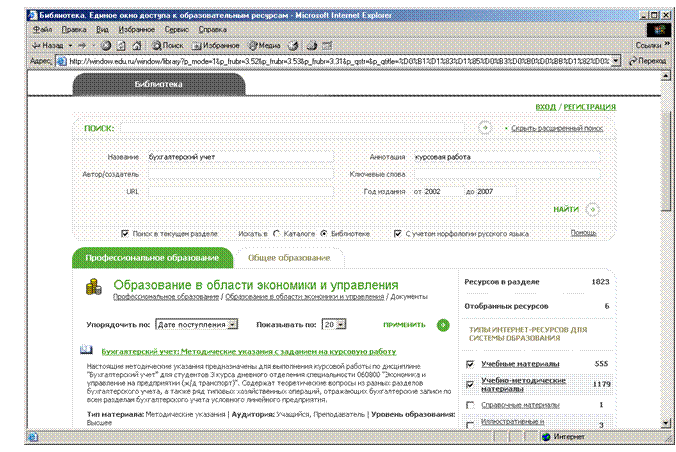
Task: Switch to Профессиональное образование tab
Action: click(x=152, y=258)
